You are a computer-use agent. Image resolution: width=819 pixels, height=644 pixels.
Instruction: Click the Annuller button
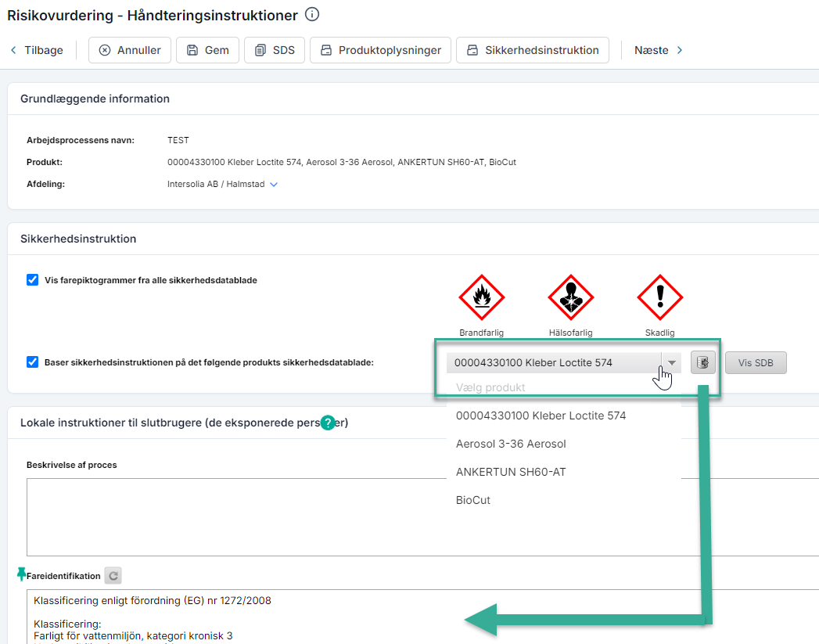[130, 50]
